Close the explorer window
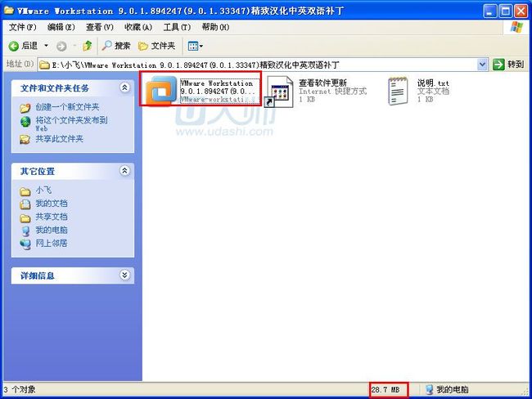The height and width of the screenshot is (399, 532). click(x=521, y=11)
